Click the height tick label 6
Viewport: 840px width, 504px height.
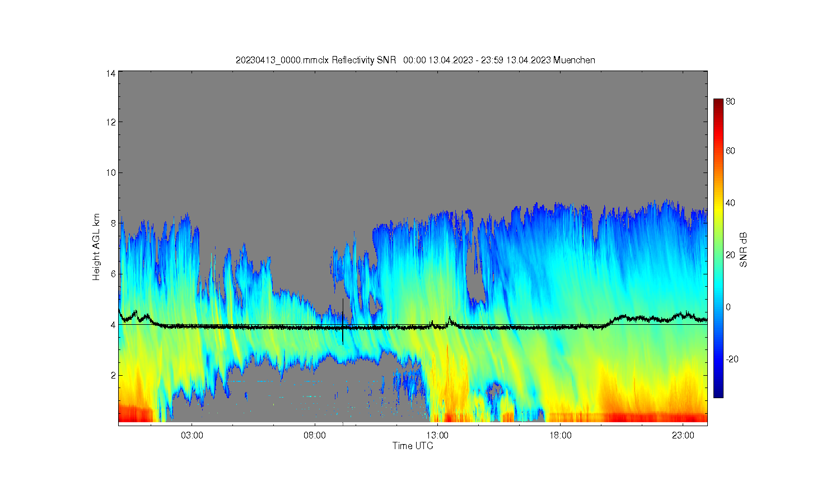pyautogui.click(x=113, y=274)
